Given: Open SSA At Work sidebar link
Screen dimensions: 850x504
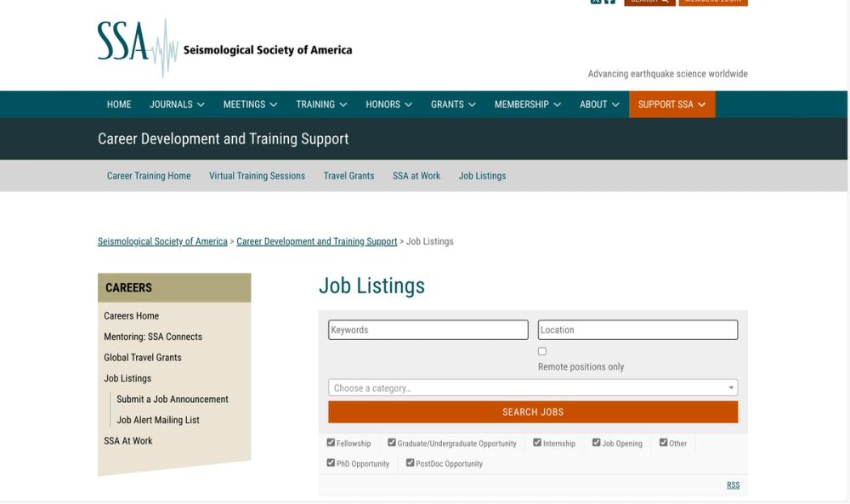Looking at the screenshot, I should (x=128, y=440).
